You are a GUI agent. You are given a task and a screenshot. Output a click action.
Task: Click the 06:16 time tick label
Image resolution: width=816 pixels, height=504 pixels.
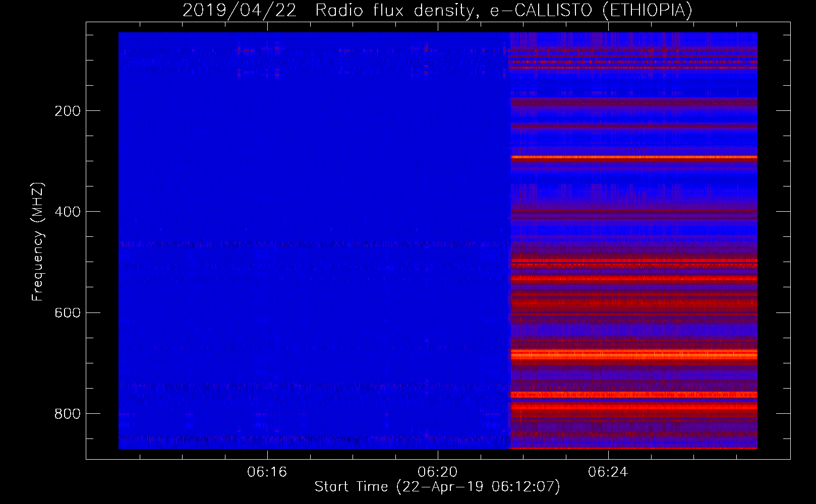click(x=267, y=472)
